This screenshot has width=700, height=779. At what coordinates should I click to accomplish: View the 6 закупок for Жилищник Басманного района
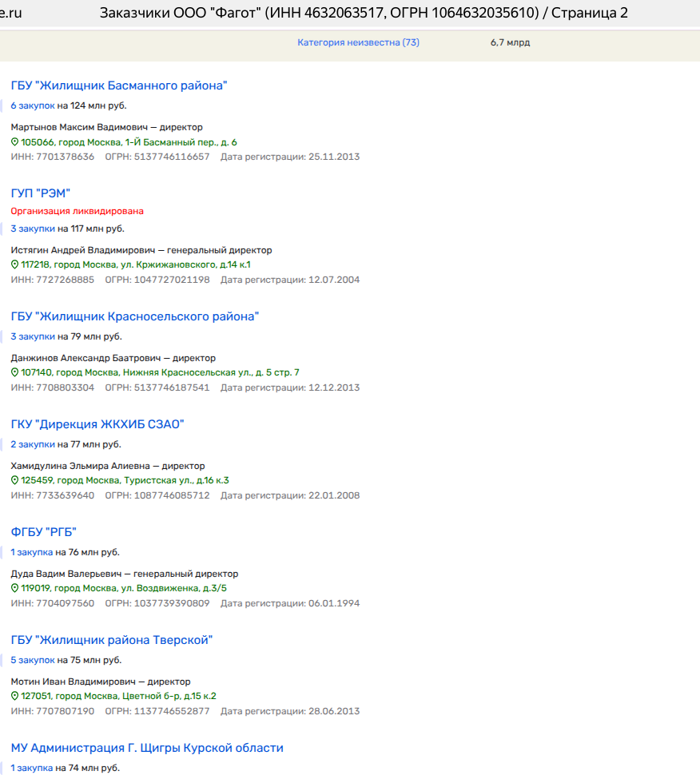pos(33,105)
